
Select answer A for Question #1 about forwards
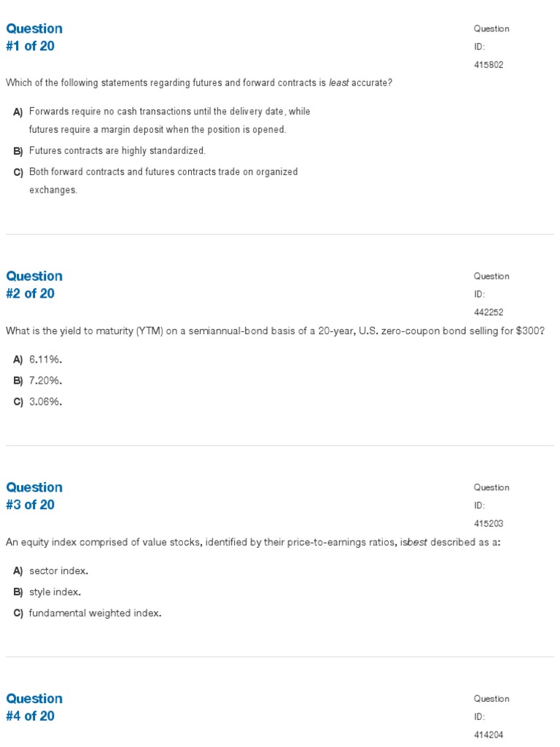tap(161, 120)
